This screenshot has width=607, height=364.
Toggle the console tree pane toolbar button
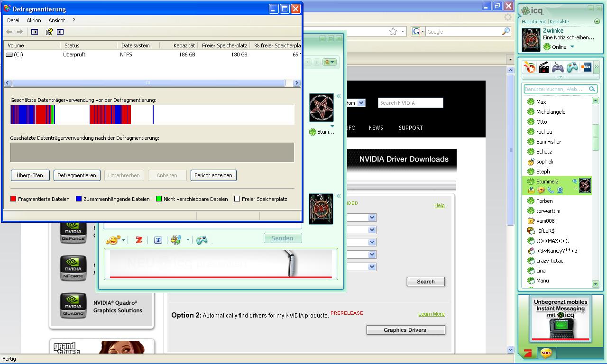click(x=35, y=32)
